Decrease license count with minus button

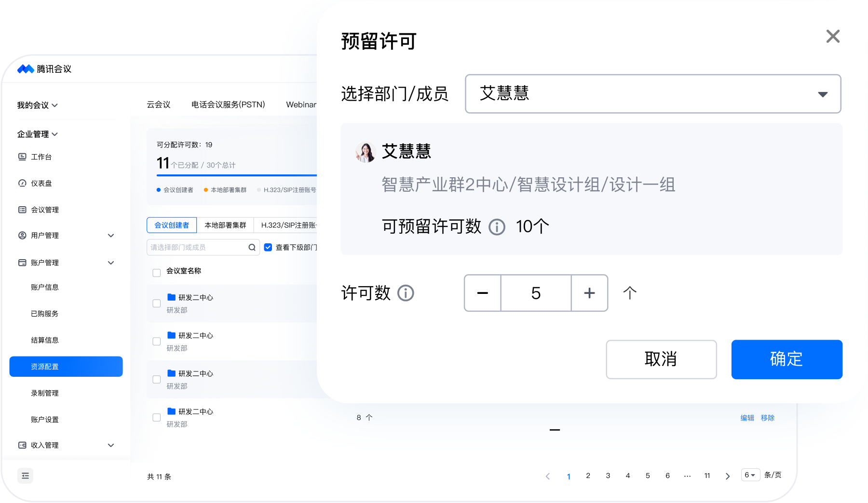482,293
